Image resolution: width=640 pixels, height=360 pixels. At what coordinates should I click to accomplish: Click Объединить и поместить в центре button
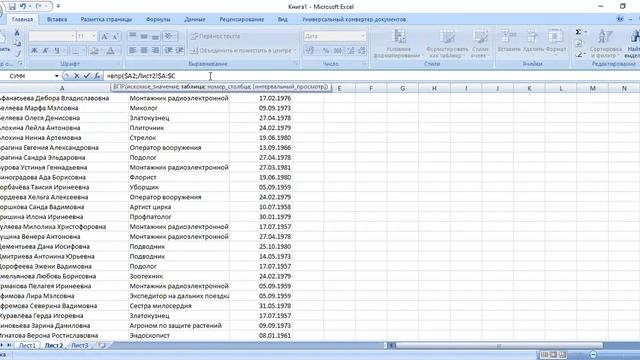point(241,51)
